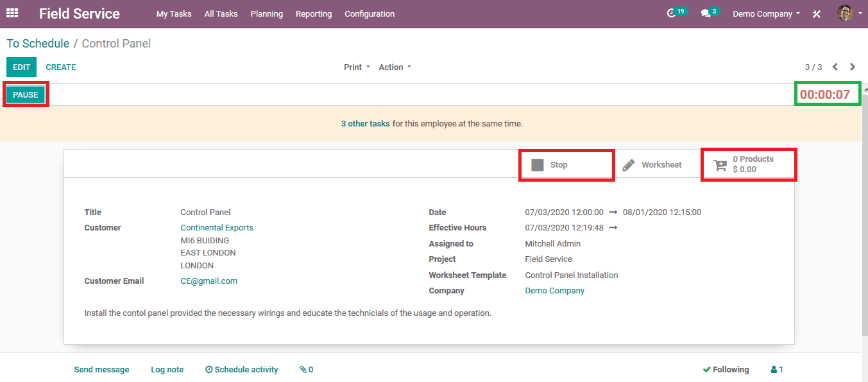This screenshot has height=382, width=868.
Task: Open the Continental Exports customer link
Action: [x=217, y=228]
